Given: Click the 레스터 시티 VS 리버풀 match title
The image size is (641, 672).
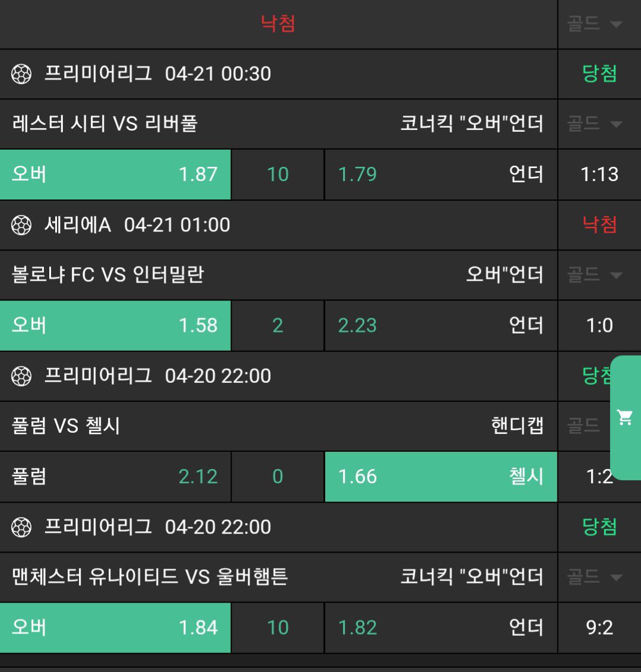Looking at the screenshot, I should (104, 124).
